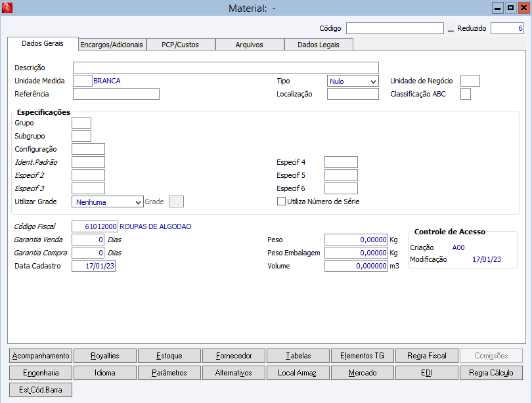Click the red application icon in the title bar
This screenshot has width=532, height=403.
pos(7,8)
